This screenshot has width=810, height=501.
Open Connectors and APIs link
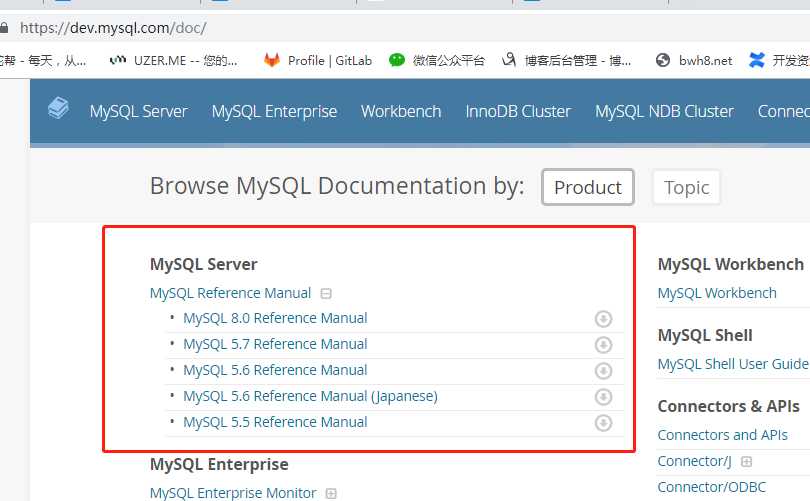pos(723,435)
